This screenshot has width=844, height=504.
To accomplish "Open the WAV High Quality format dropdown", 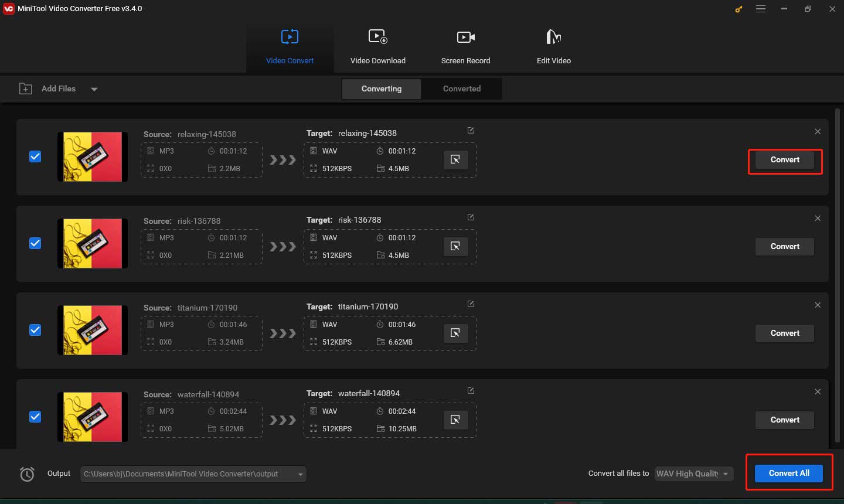I will (x=694, y=474).
